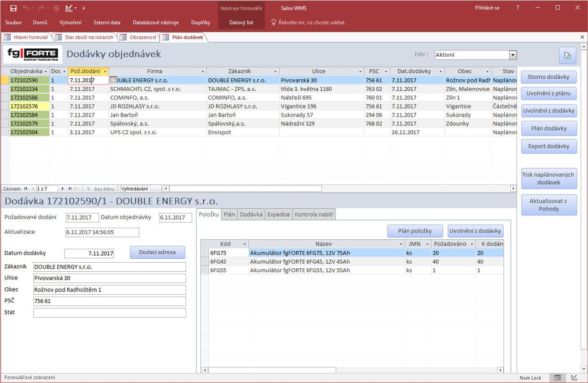
Task: Open the Stav zboží na lokacích tab
Action: (85, 37)
